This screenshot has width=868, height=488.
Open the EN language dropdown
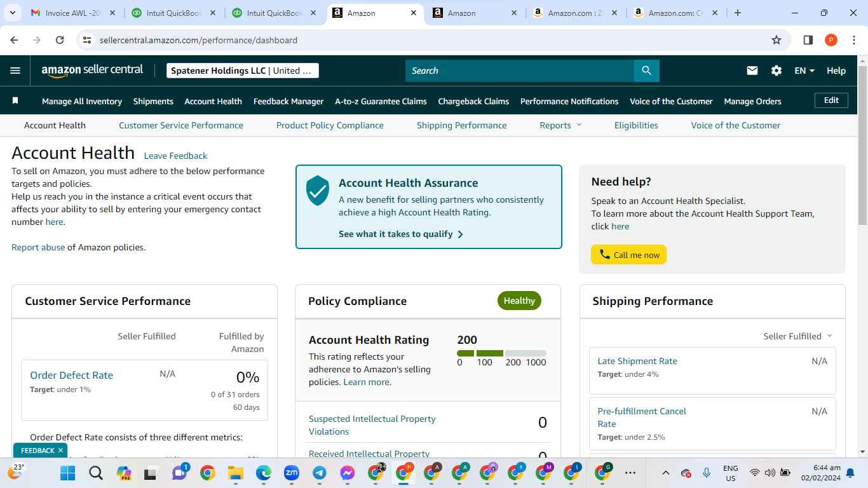(804, 71)
